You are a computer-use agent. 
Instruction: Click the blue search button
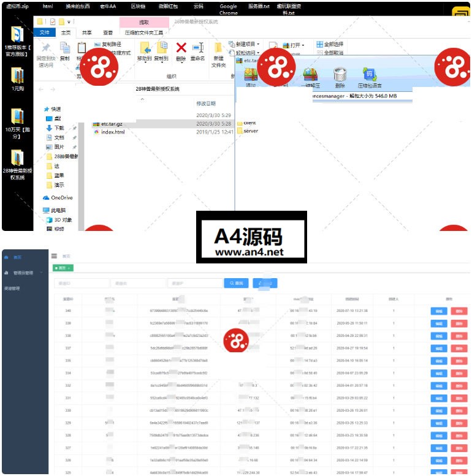pyautogui.click(x=236, y=283)
